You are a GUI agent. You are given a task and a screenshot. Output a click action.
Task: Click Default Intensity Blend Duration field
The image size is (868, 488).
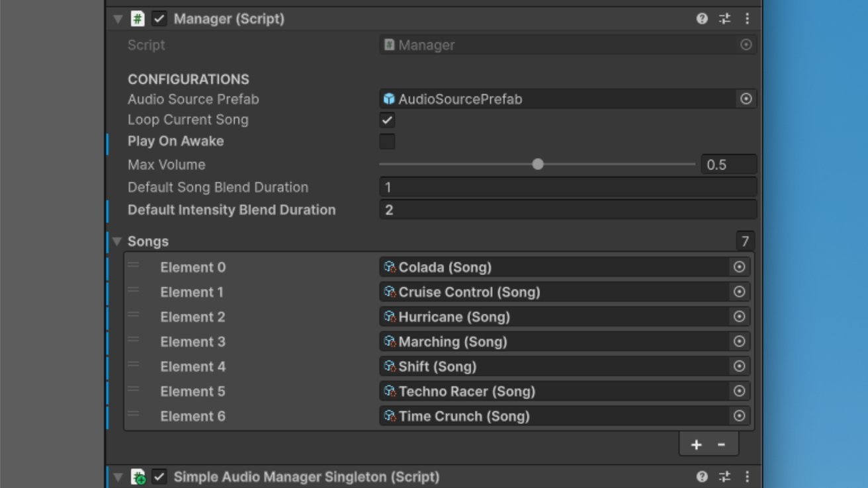pyautogui.click(x=568, y=210)
